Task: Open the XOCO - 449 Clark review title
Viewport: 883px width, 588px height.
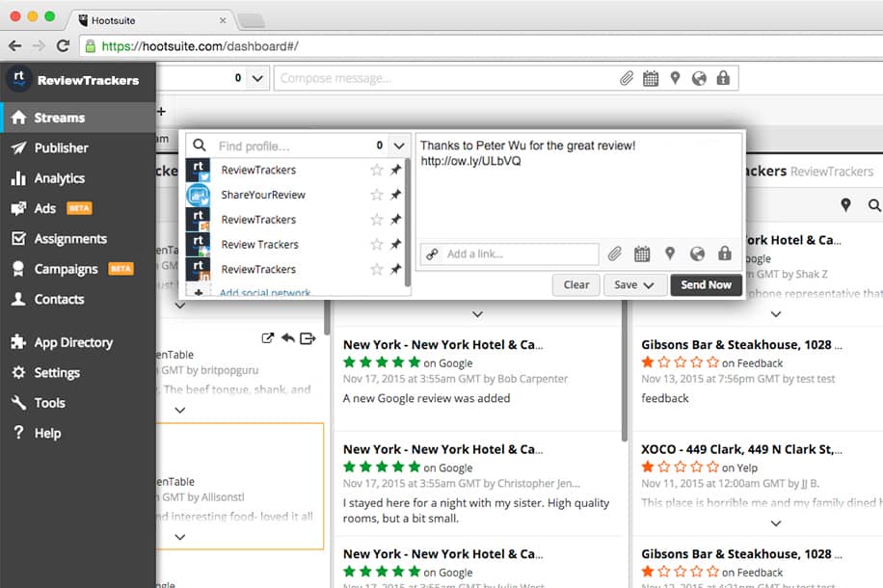Action: [x=741, y=449]
